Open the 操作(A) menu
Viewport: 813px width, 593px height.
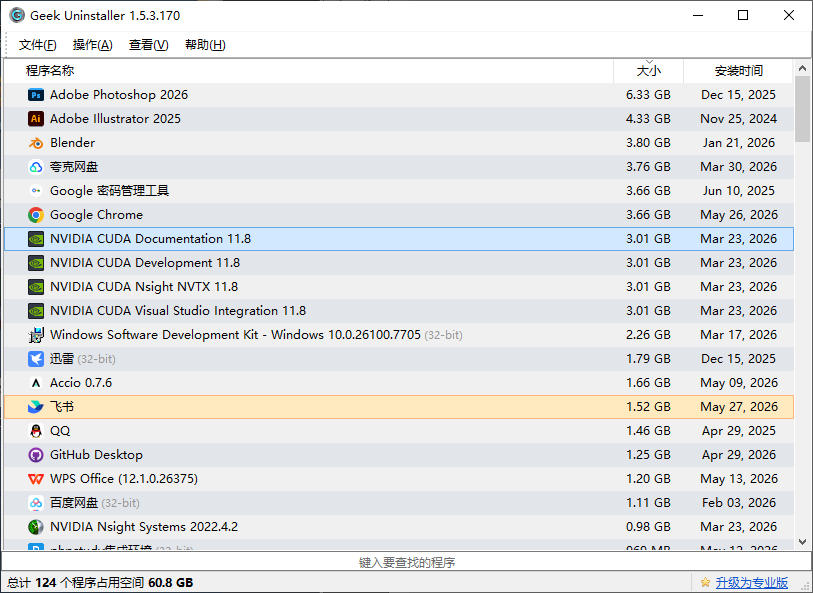92,45
